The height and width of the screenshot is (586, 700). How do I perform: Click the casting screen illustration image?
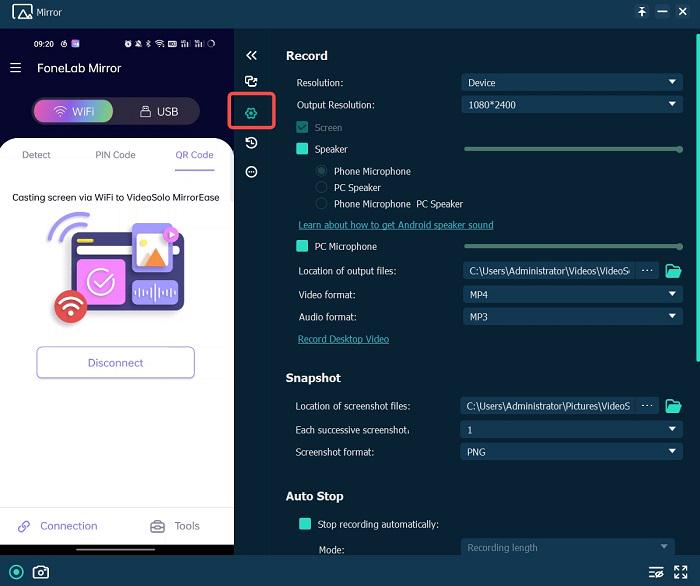tap(116, 267)
